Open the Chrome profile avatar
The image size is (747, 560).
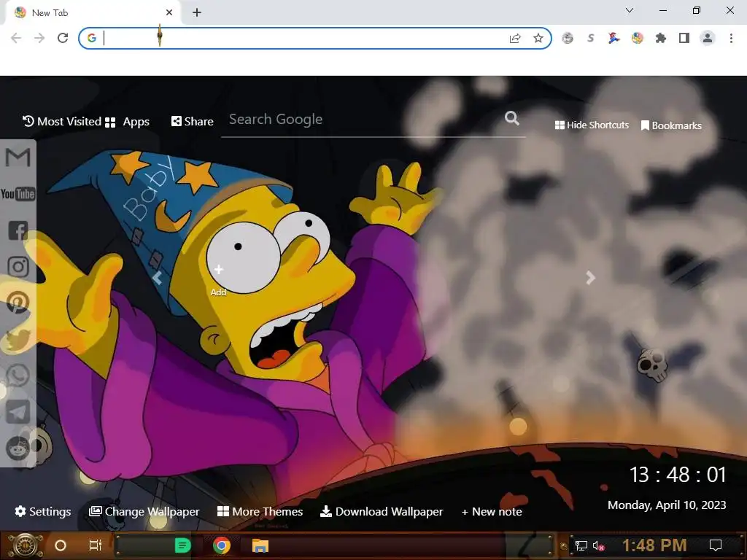pos(708,38)
